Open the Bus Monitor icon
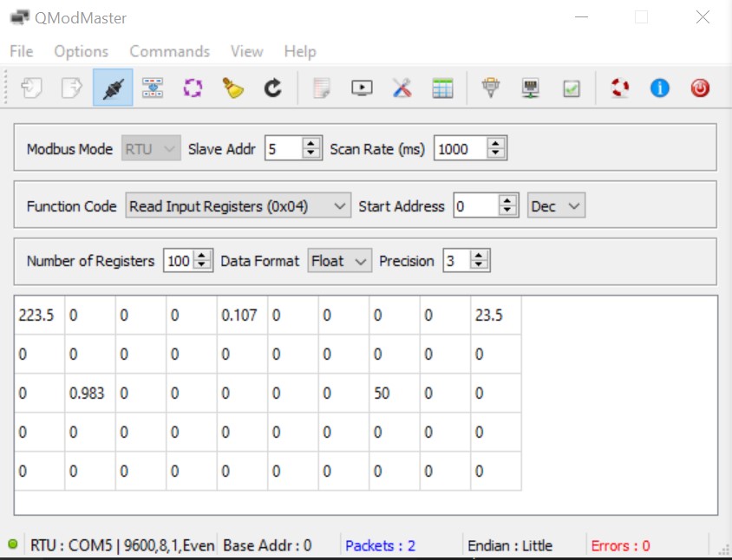The width and height of the screenshot is (732, 560). pos(362,88)
